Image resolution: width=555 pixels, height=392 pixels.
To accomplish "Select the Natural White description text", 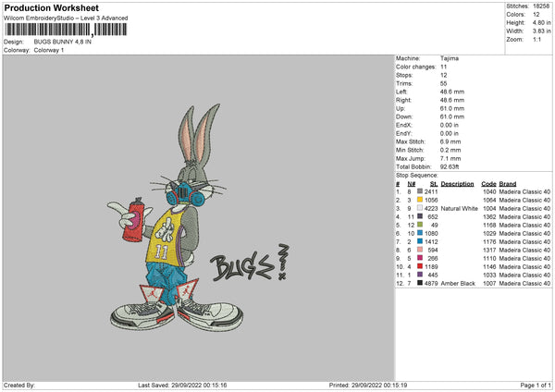I will 459,208.
